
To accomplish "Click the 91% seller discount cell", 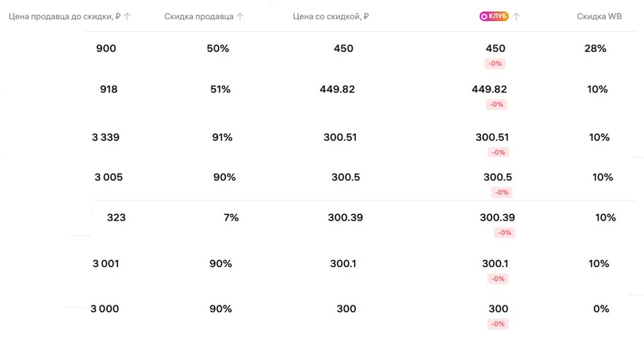I will pyautogui.click(x=222, y=138).
